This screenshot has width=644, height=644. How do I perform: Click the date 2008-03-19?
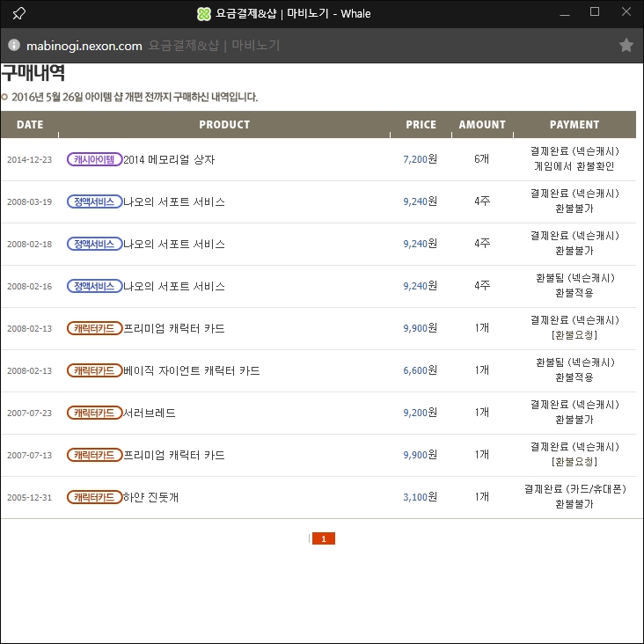click(x=30, y=202)
